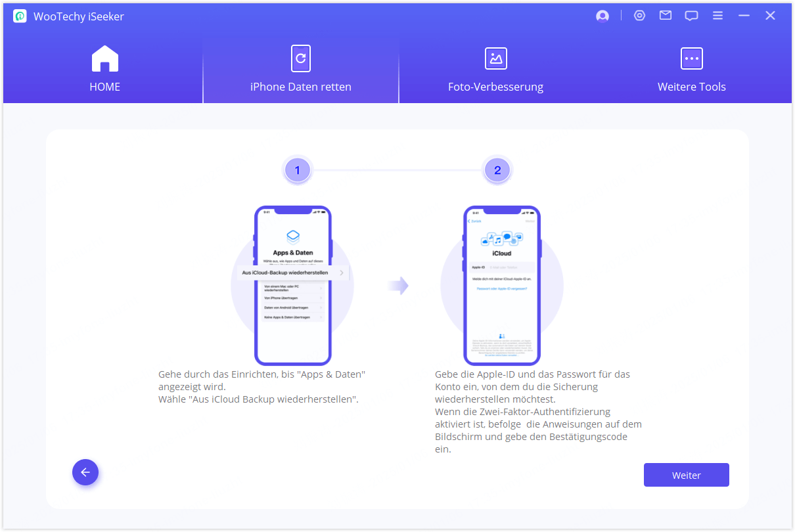Click the Apps & Daten phone illustration
The image size is (795, 532).
(293, 285)
